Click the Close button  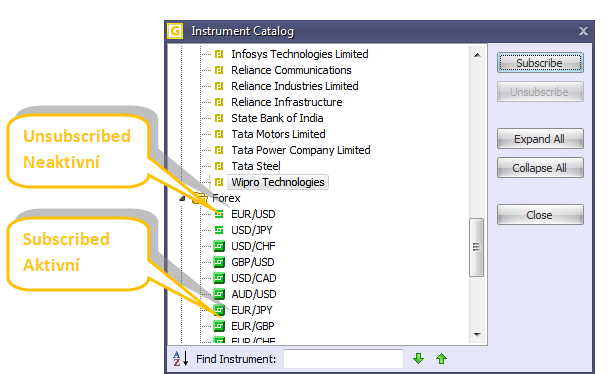(540, 215)
